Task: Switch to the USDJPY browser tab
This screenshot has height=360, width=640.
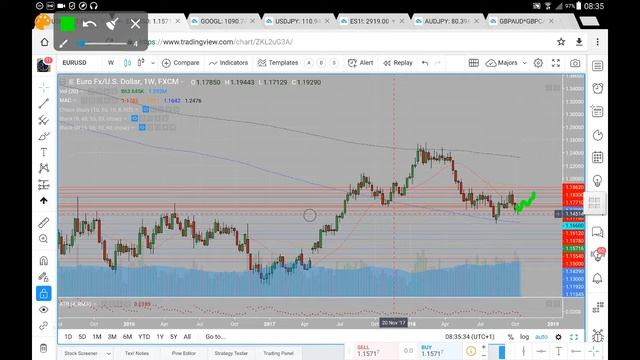Action: click(x=297, y=21)
